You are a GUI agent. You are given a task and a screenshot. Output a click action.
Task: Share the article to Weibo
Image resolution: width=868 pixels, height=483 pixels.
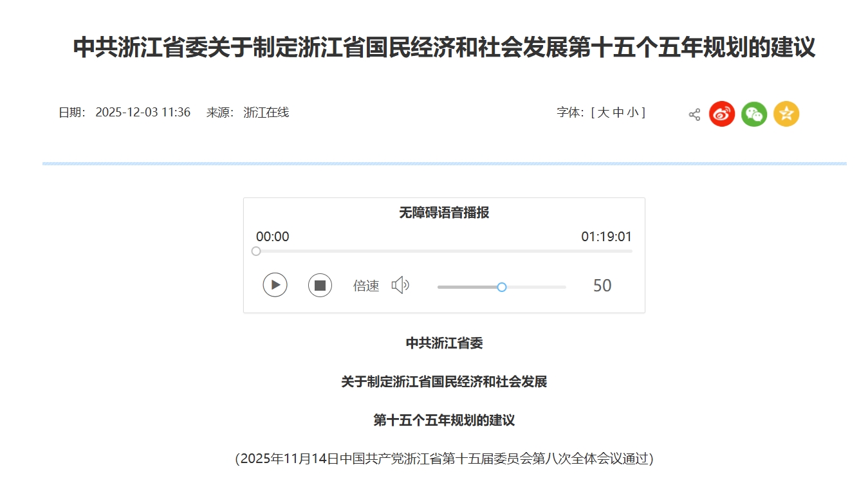(722, 114)
